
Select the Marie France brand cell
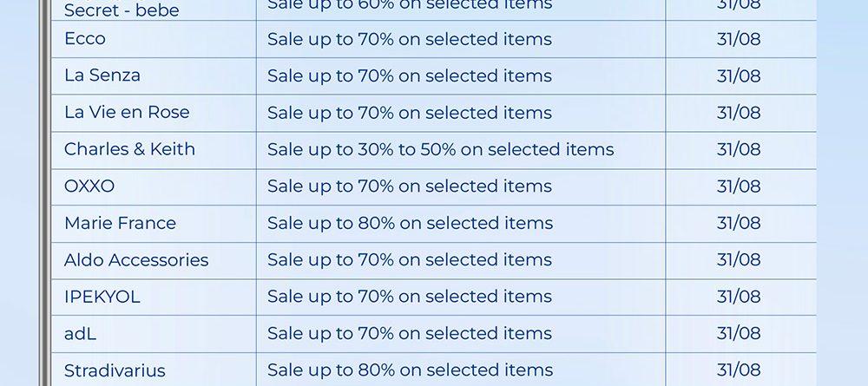[120, 223]
